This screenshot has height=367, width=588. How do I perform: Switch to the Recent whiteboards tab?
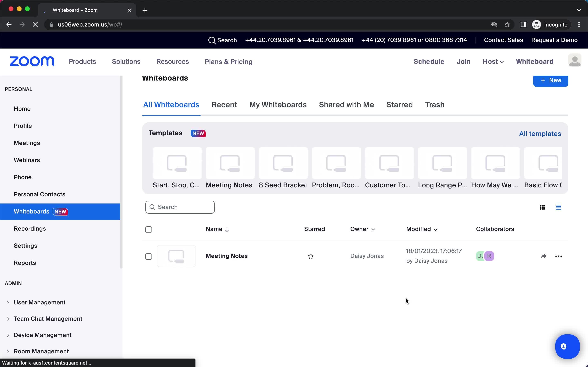[224, 104]
